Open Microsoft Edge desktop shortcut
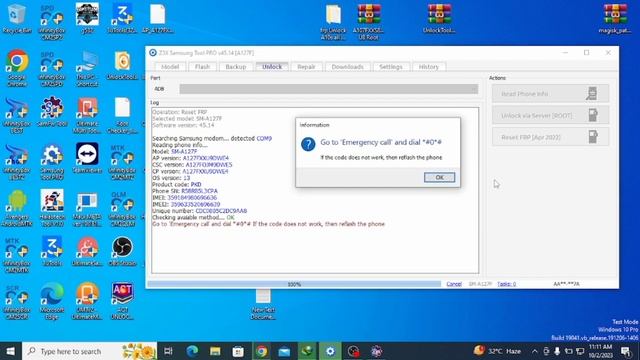 coord(52,301)
